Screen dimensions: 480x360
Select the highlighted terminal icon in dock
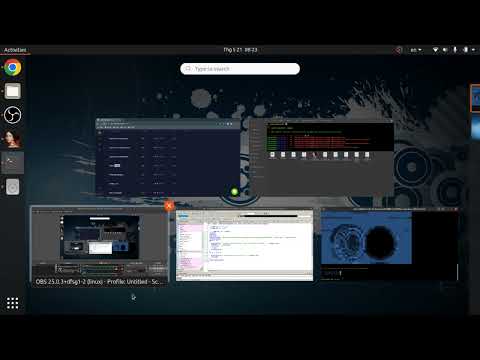click(x=13, y=163)
